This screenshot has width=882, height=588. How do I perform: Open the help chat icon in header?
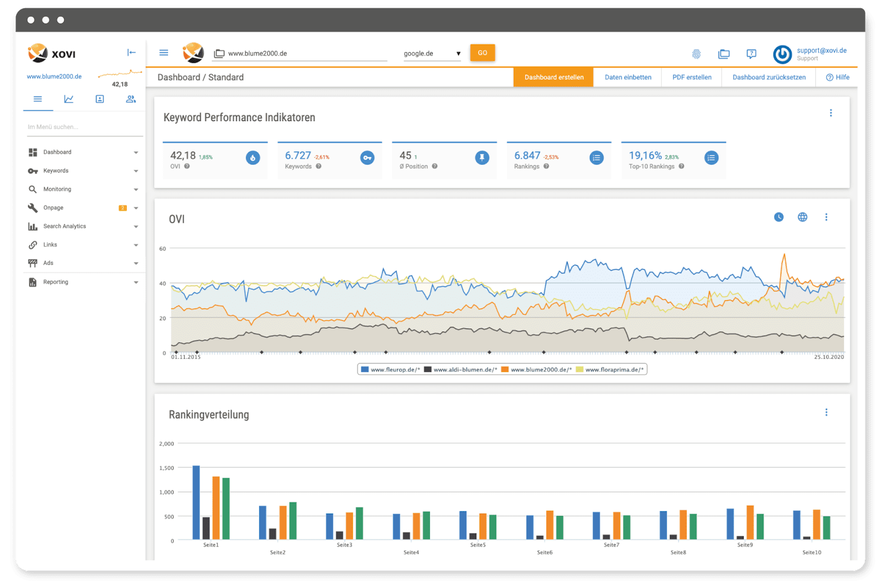coord(751,54)
